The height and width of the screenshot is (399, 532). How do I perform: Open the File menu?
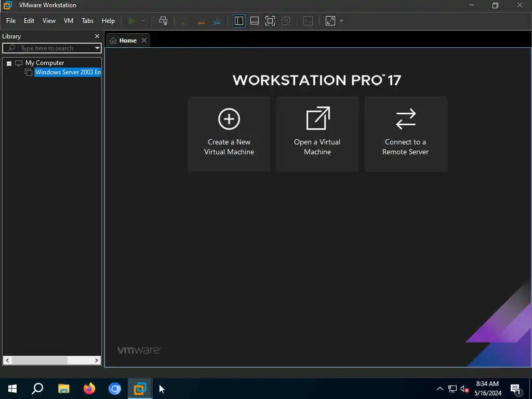pos(11,21)
